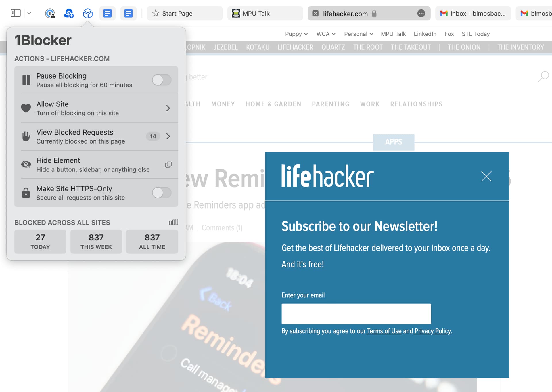
Task: Click the cloud person extension icon in toolbar
Action: tap(69, 13)
